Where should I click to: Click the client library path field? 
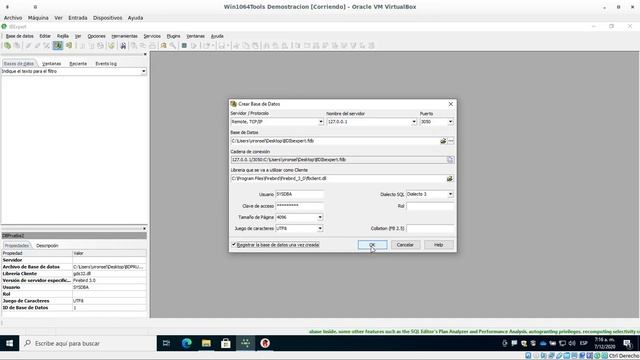coord(338,179)
